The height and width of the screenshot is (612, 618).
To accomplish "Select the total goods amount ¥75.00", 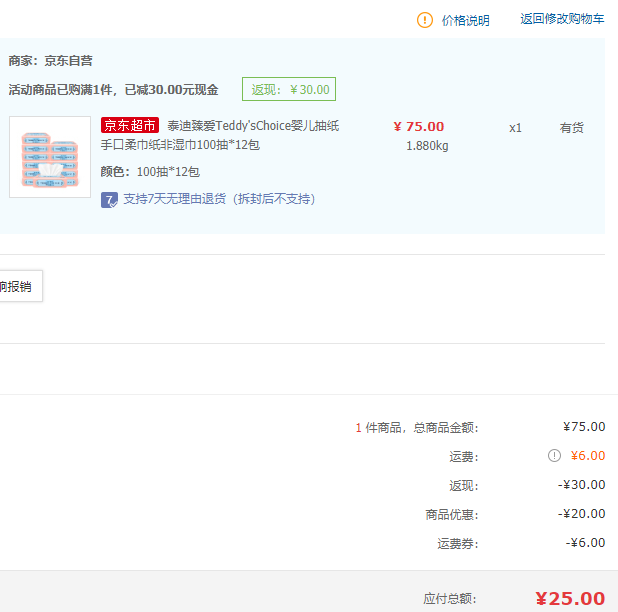I will point(584,426).
